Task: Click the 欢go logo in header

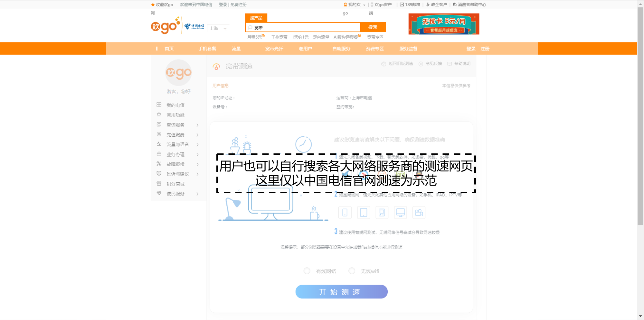Action: [x=165, y=26]
